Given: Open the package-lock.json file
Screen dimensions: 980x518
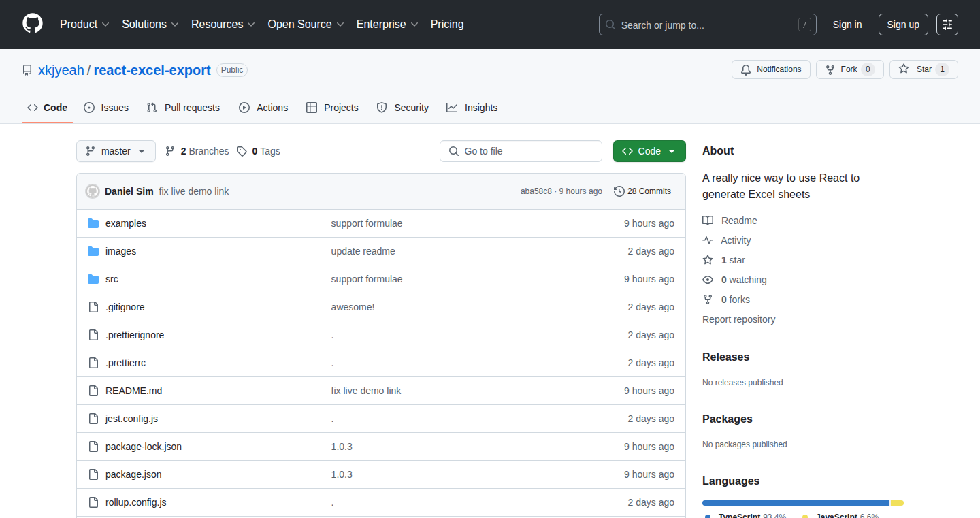Looking at the screenshot, I should (x=144, y=447).
